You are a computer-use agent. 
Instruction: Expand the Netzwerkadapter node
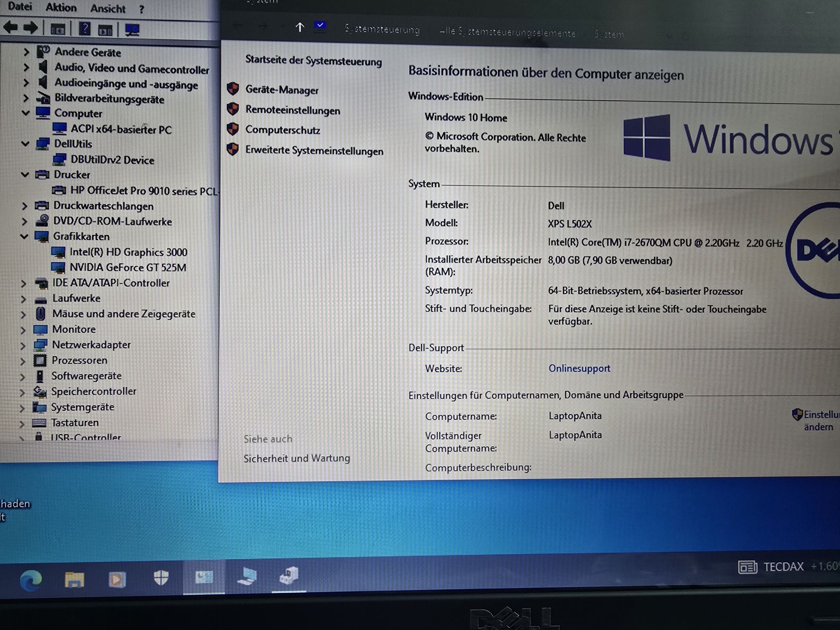[23, 345]
